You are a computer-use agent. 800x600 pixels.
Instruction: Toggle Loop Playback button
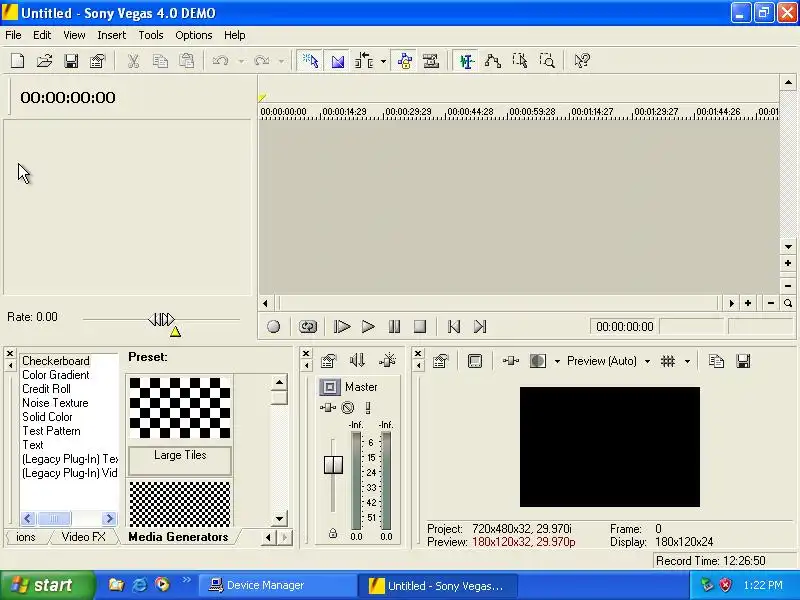click(308, 327)
